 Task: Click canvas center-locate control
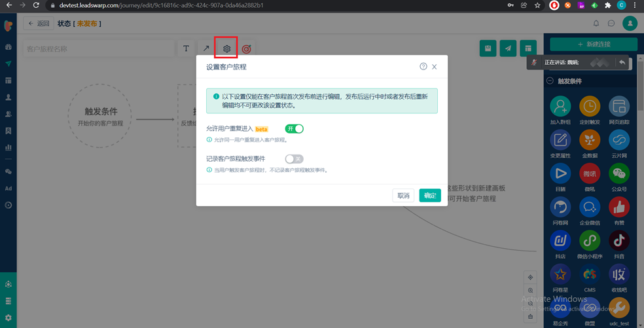click(x=530, y=278)
